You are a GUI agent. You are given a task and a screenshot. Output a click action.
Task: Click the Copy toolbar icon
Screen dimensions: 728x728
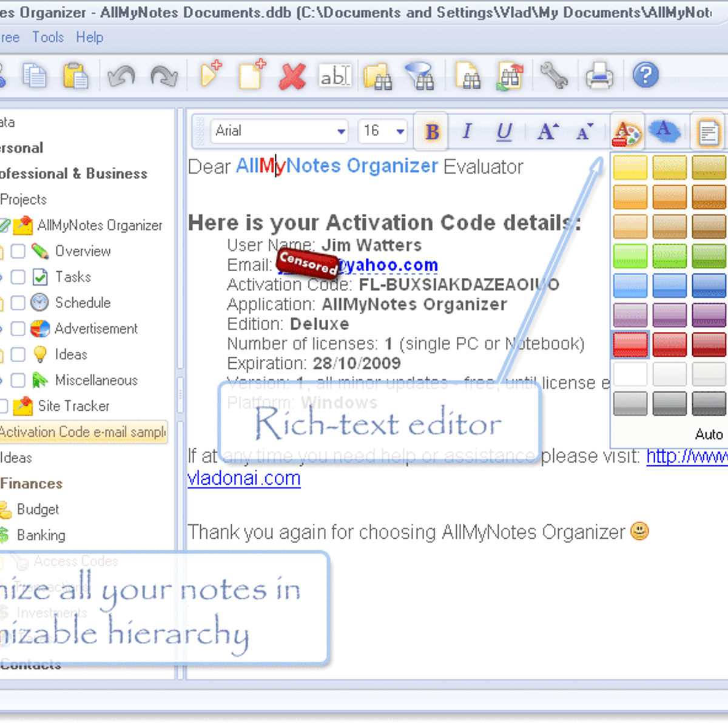35,76
